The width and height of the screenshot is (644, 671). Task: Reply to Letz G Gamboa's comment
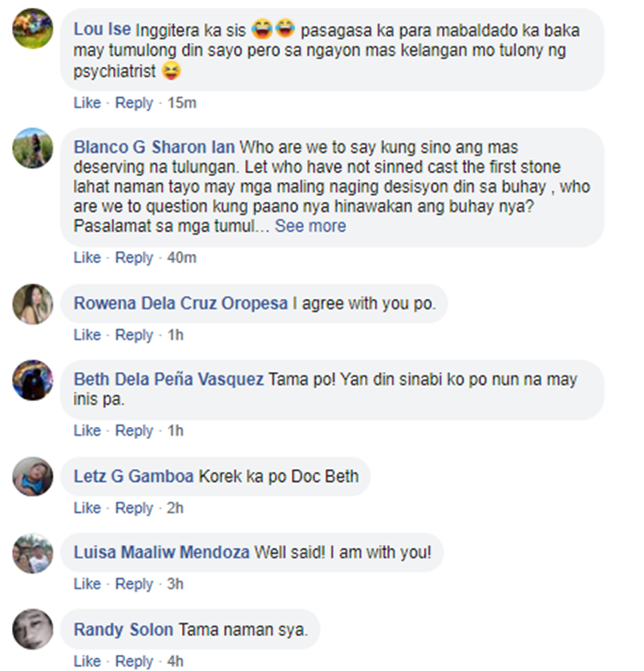point(134,508)
